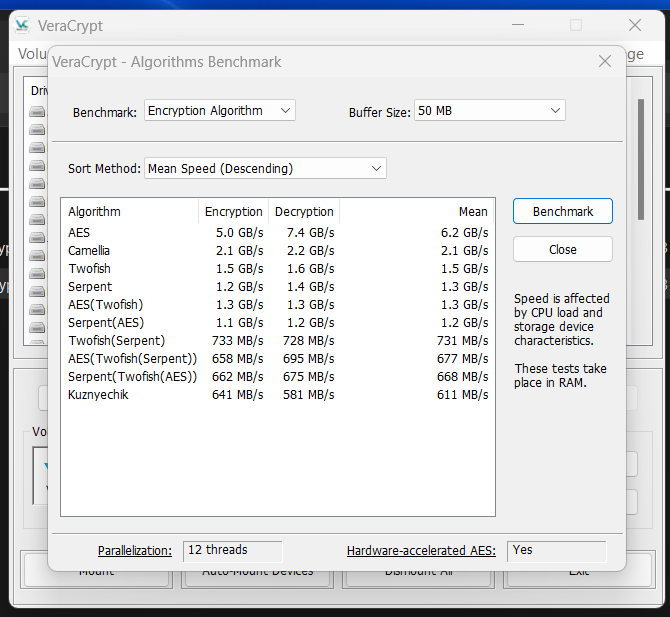Click the Algorithm column header

coord(130,212)
